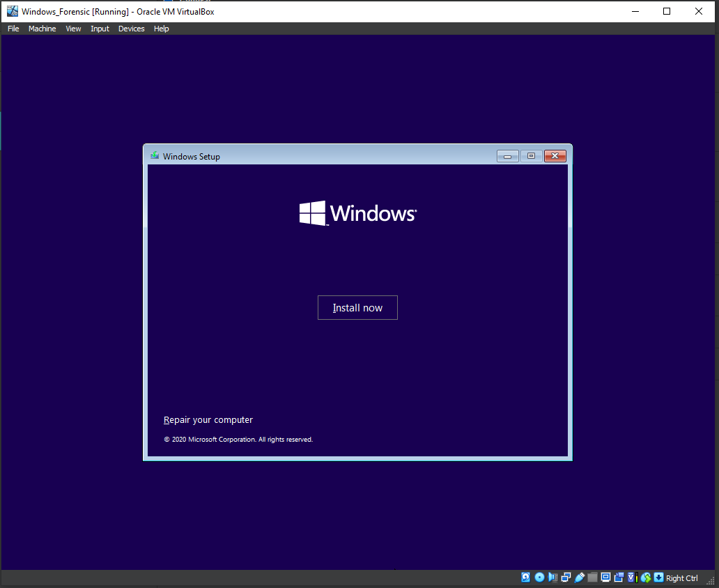Click the mouse integration status icon
Image resolution: width=719 pixels, height=588 pixels.
point(646,578)
